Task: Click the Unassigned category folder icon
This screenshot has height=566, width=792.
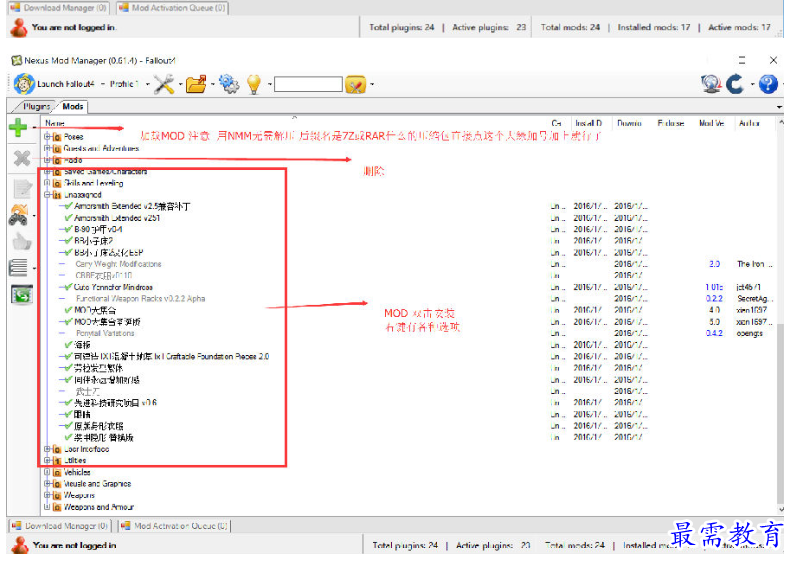Action: click(x=57, y=195)
